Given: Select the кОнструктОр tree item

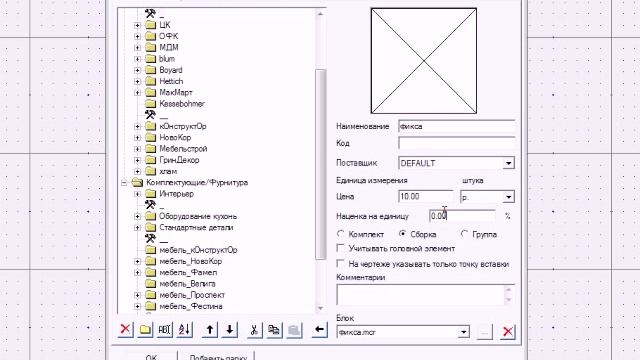Looking at the screenshot, I should pos(183,126).
